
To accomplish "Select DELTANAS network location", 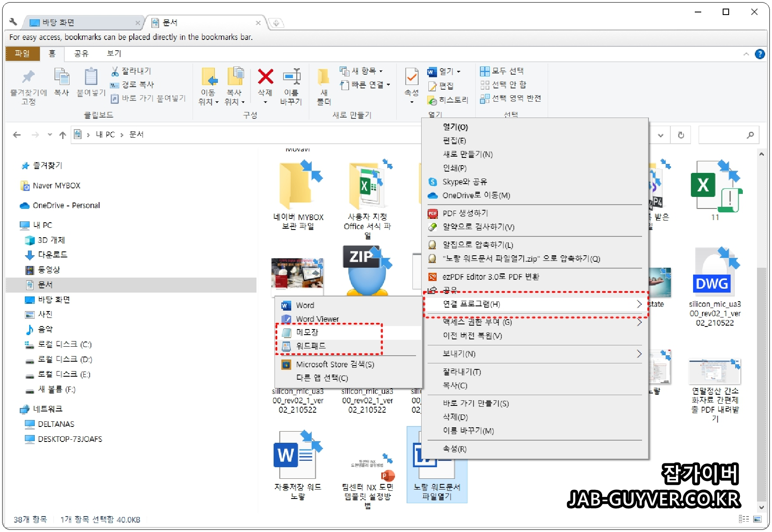I will (x=49, y=424).
